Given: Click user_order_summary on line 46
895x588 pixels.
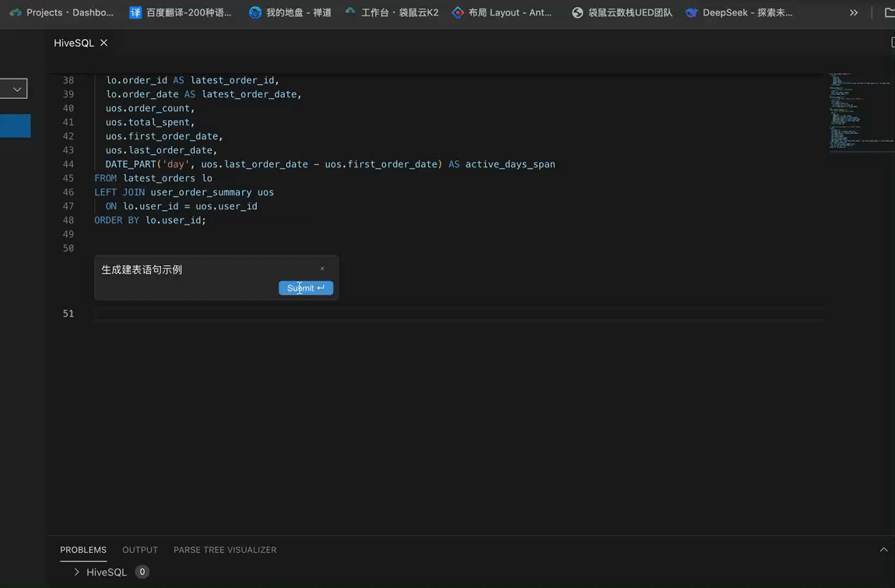Looking at the screenshot, I should click(202, 192).
